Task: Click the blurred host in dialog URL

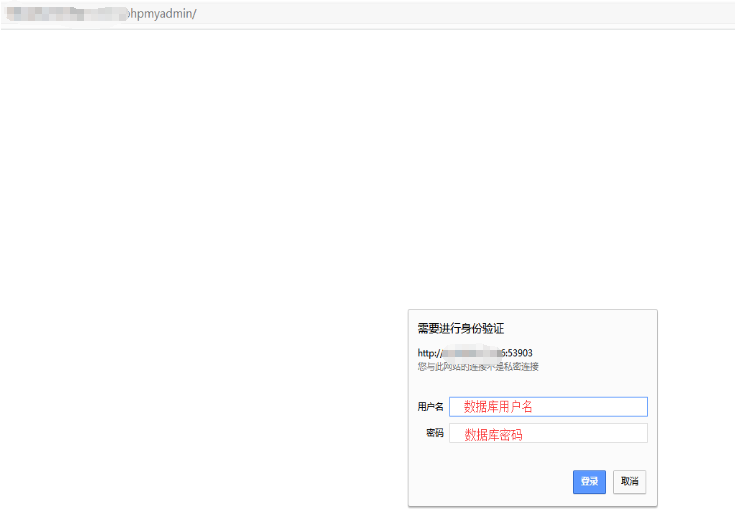Action: (x=470, y=353)
